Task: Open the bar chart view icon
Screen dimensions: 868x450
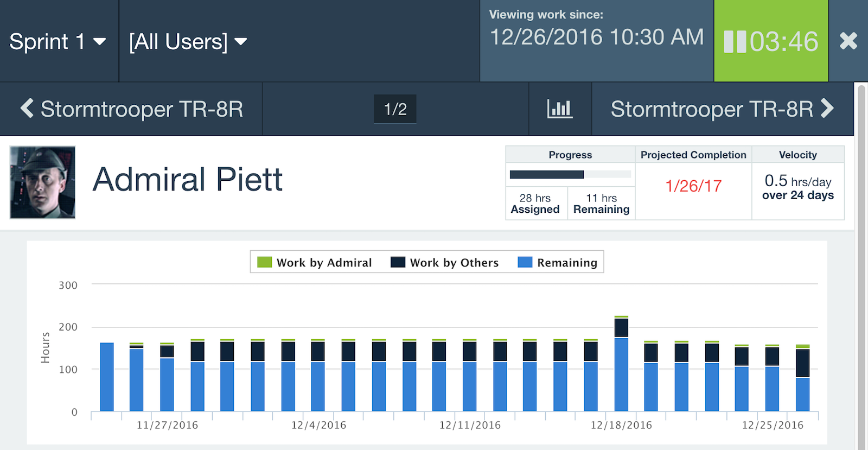Action: pyautogui.click(x=560, y=109)
